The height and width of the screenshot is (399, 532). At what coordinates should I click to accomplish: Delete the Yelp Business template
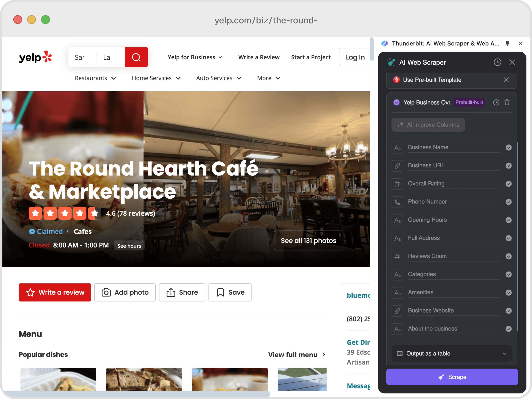click(x=507, y=102)
